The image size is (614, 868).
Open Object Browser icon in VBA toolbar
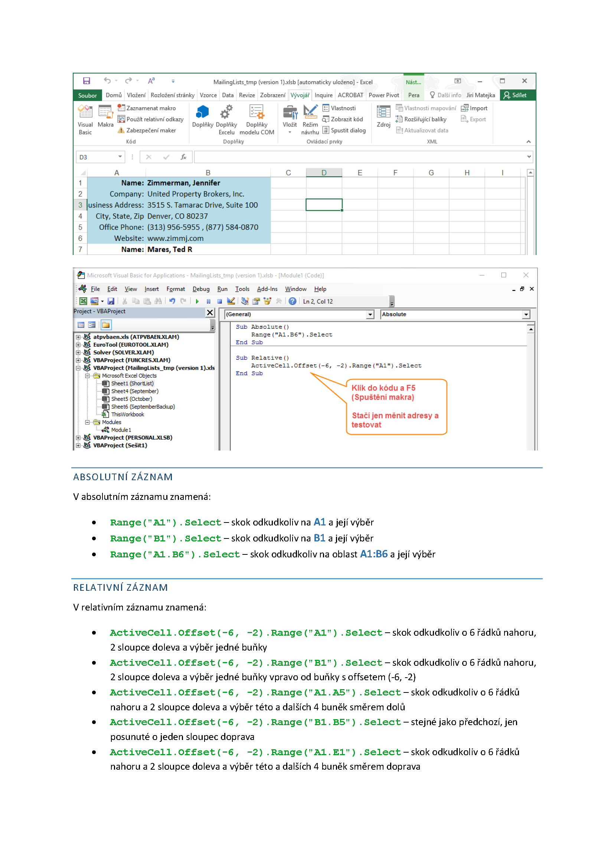pyautogui.click(x=268, y=301)
